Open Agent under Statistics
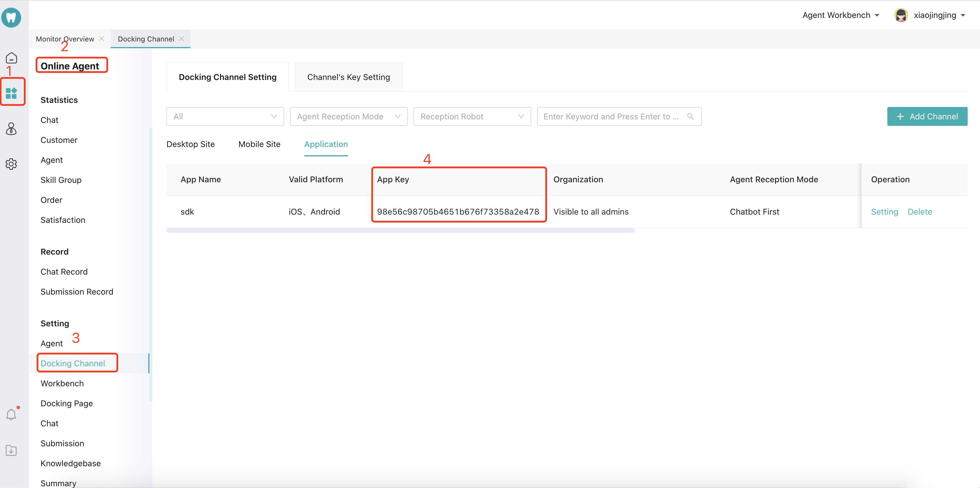 click(x=52, y=160)
